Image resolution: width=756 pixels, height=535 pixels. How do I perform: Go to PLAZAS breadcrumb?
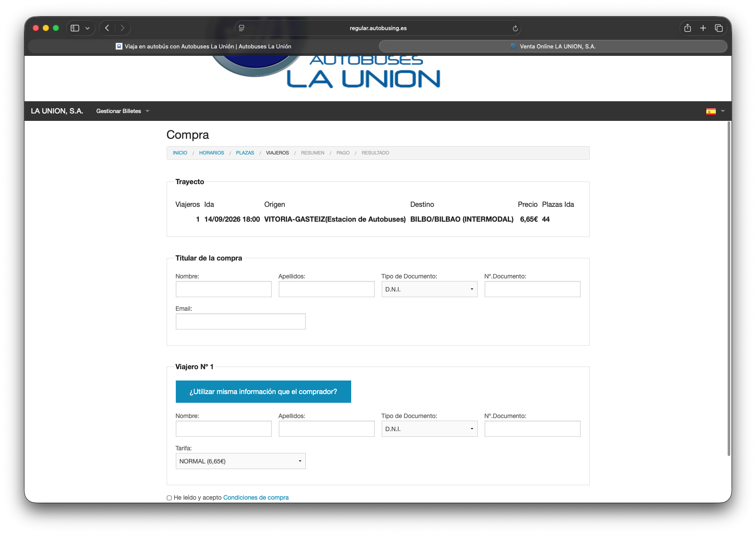pyautogui.click(x=245, y=153)
